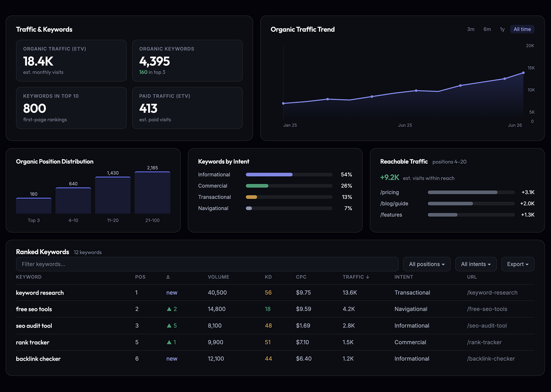Click the URL column header

coord(472,277)
